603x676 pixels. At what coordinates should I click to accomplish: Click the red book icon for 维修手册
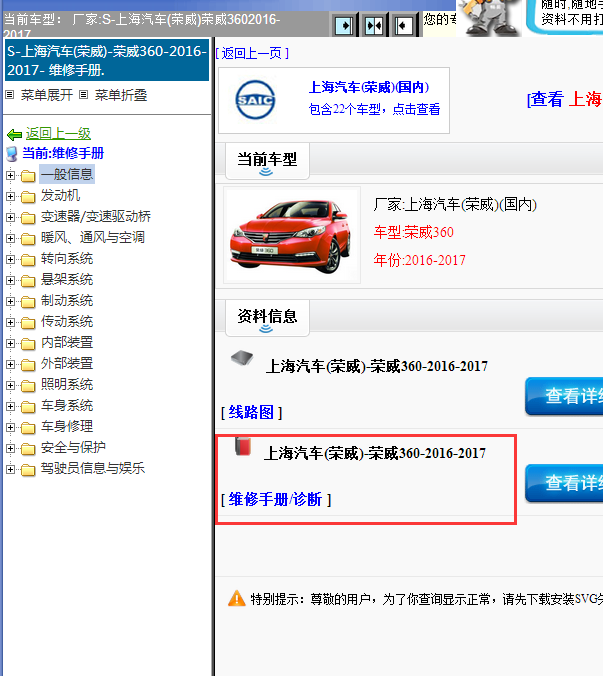[243, 447]
